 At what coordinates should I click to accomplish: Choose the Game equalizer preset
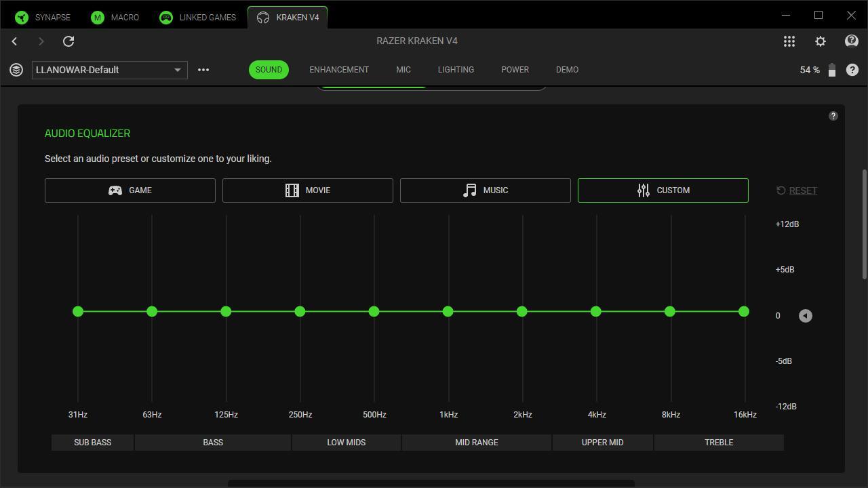pos(130,190)
